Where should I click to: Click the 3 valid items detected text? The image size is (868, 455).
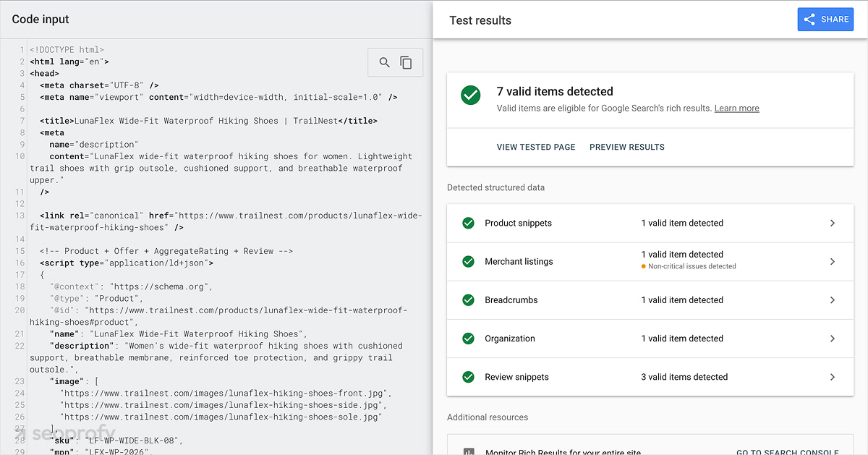684,377
